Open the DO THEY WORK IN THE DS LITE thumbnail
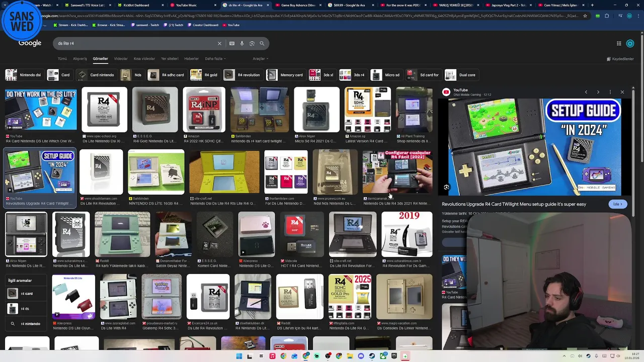Screen dimensions: 644x362 point(41,110)
